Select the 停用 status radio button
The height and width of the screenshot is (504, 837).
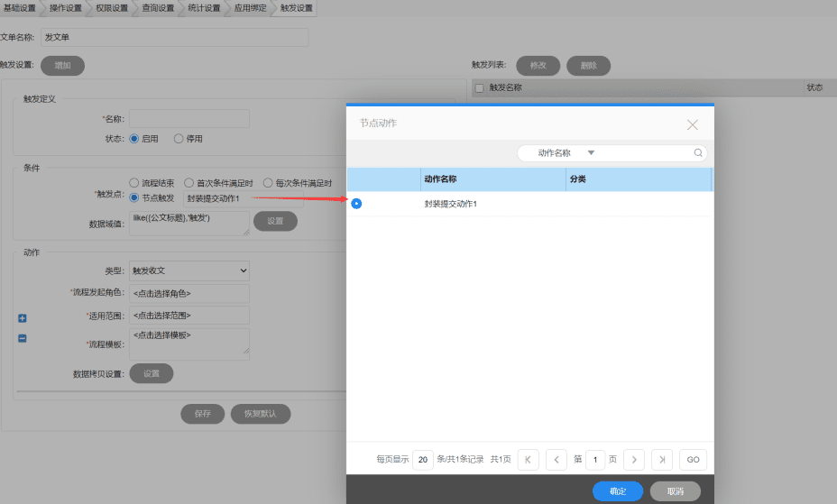[179, 139]
